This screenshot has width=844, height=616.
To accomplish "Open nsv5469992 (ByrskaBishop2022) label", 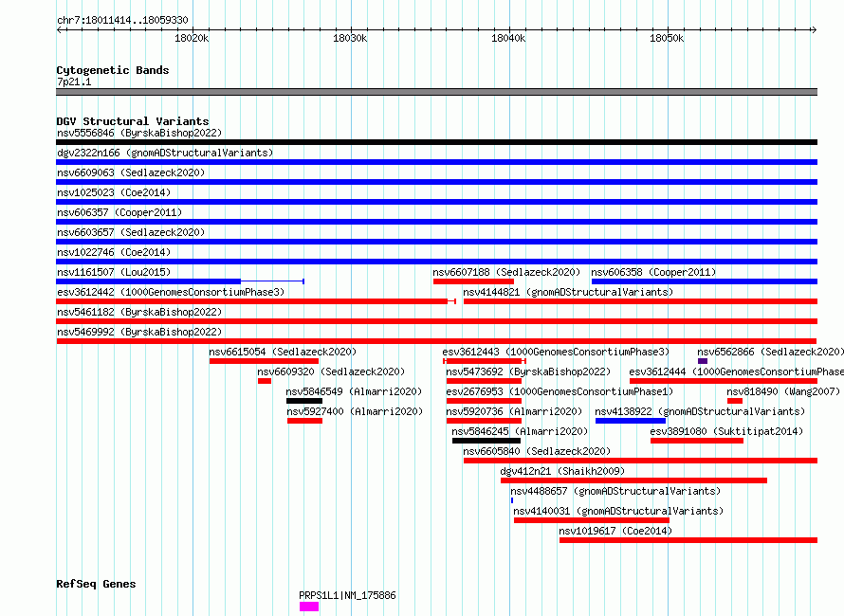I will (x=139, y=332).
